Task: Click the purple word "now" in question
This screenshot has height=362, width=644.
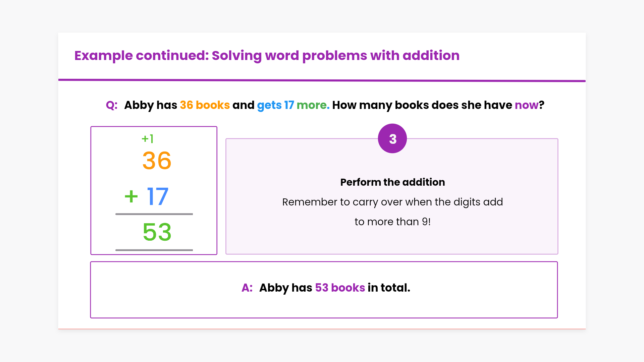Action: [527, 105]
